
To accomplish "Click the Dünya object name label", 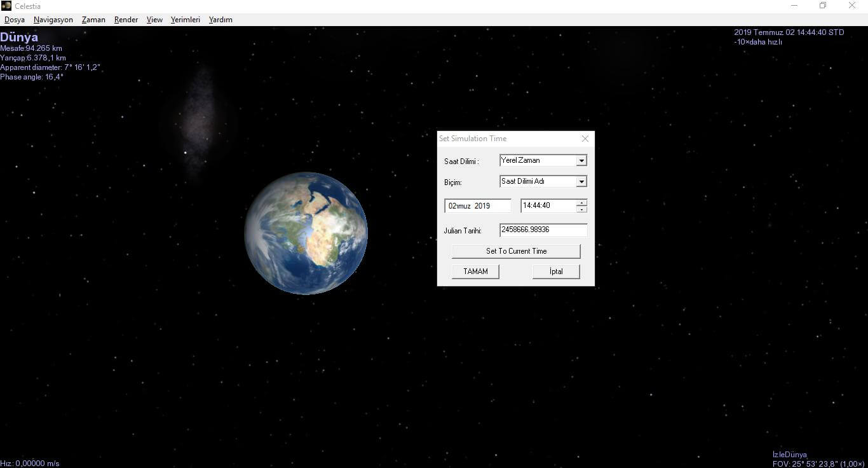I will tap(19, 38).
